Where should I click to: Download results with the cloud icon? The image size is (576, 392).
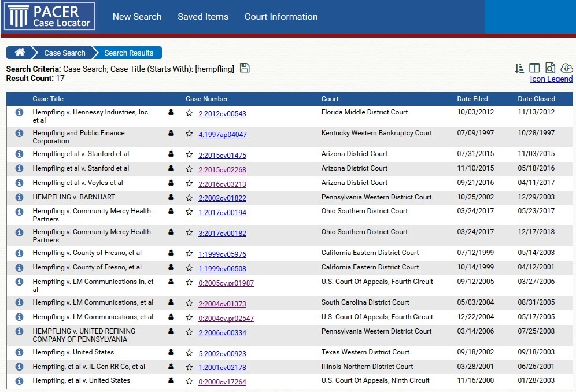566,68
